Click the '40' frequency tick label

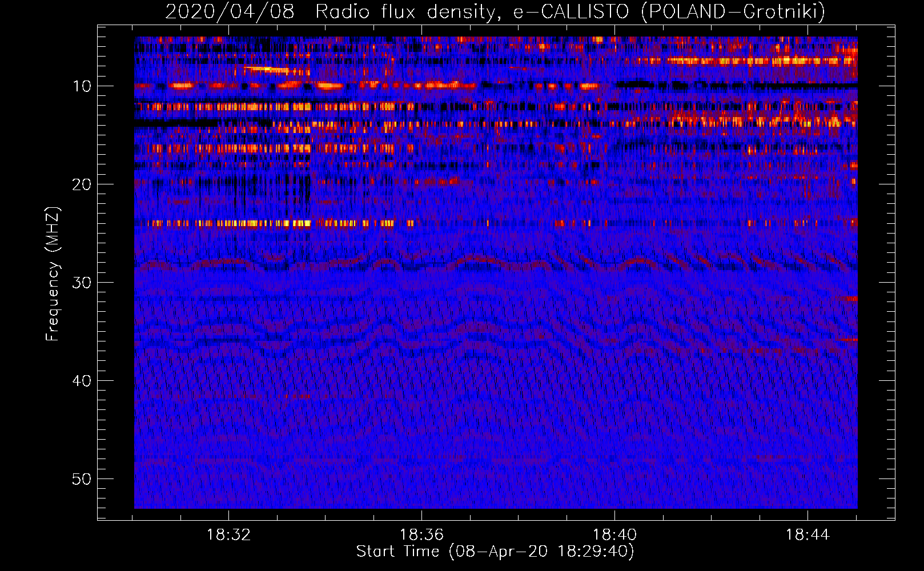click(82, 381)
